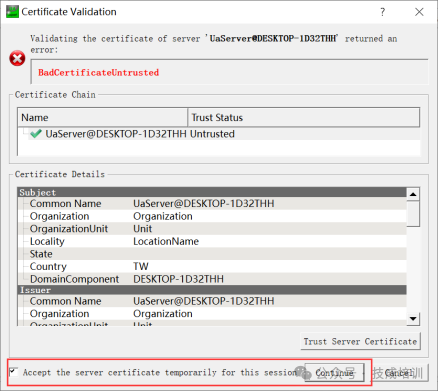Select the Country row
This screenshot has width=438, height=392.
point(212,266)
